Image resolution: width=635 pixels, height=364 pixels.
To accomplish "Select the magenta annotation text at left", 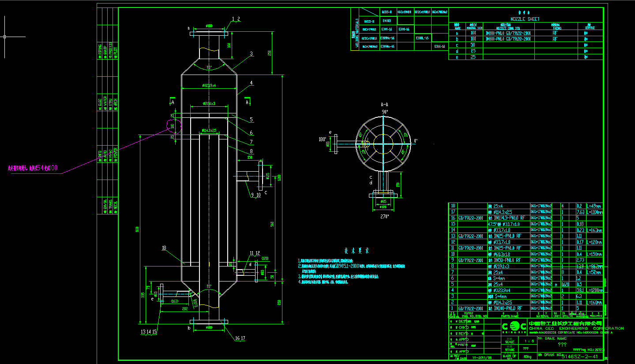I will pos(33,168).
